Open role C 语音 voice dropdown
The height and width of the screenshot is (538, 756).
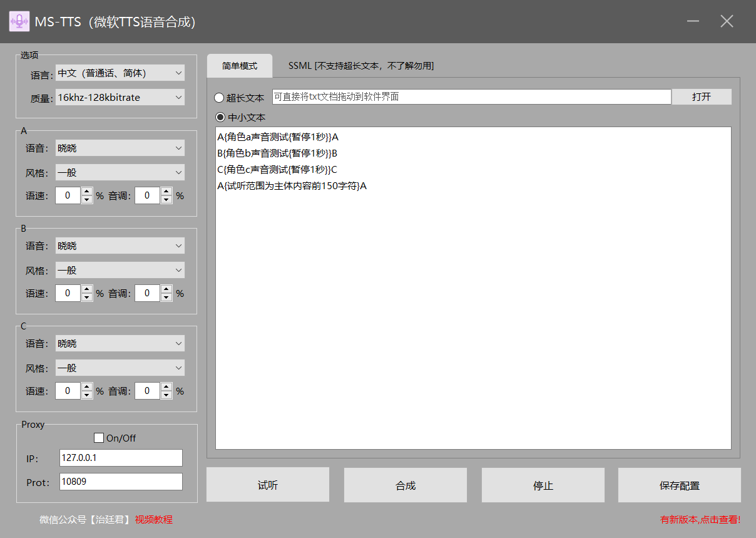120,343
